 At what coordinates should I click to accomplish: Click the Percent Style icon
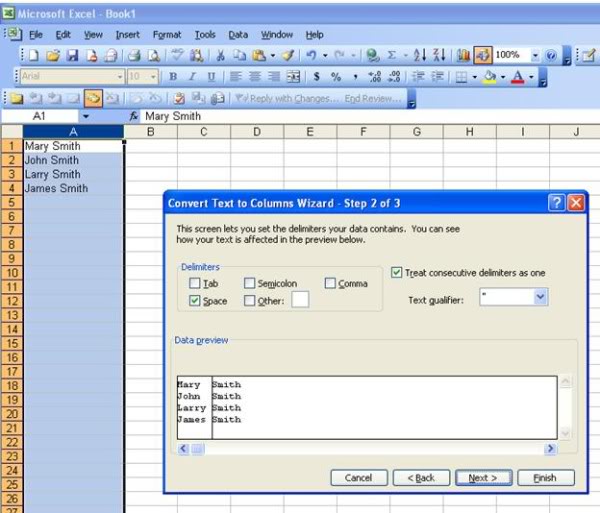pos(337,77)
